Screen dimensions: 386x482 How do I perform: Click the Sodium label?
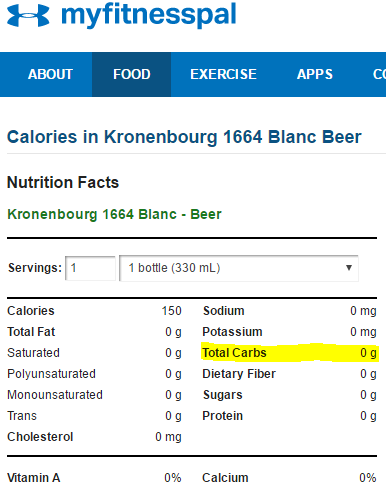click(224, 311)
